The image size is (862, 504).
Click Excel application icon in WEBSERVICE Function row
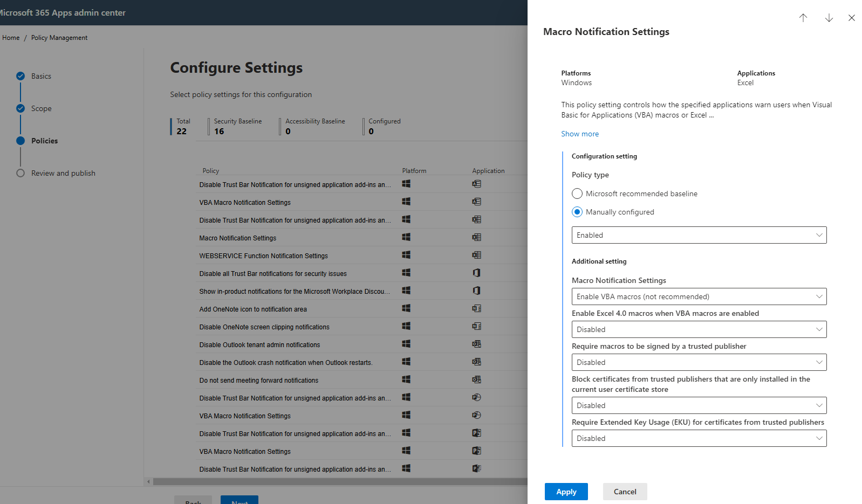coord(476,255)
